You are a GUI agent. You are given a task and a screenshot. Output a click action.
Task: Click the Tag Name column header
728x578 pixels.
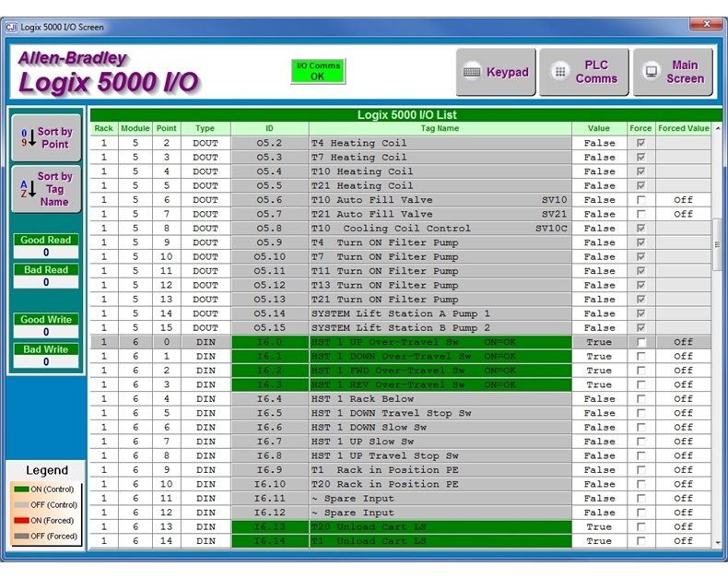click(440, 128)
